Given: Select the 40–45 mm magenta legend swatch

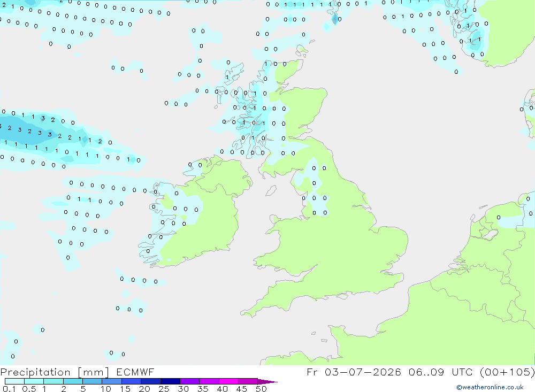Looking at the screenshot, I should point(228,381).
